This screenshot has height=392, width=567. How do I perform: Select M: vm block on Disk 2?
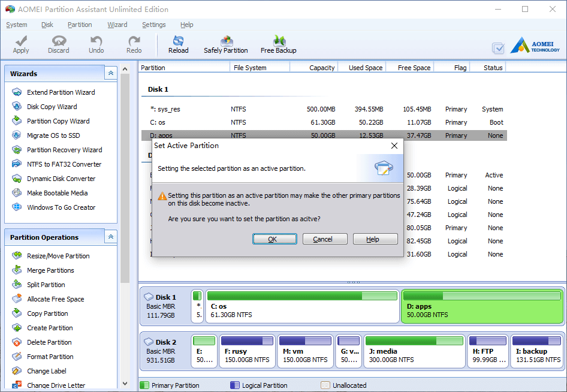click(x=305, y=351)
